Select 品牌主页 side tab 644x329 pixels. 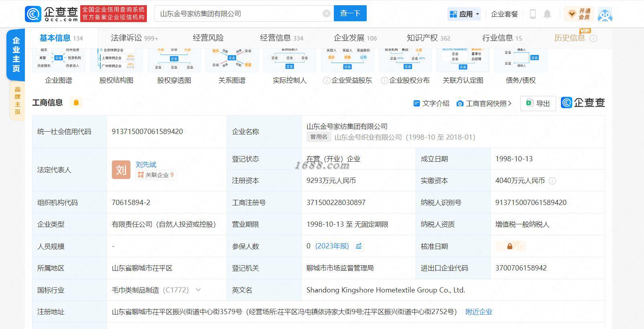pyautogui.click(x=17, y=100)
